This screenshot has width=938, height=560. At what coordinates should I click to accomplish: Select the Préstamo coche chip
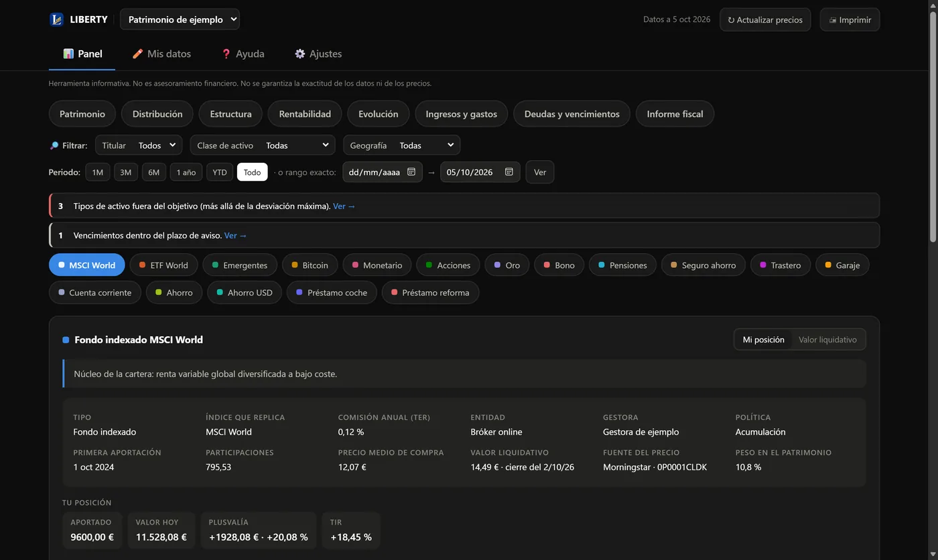point(332,293)
